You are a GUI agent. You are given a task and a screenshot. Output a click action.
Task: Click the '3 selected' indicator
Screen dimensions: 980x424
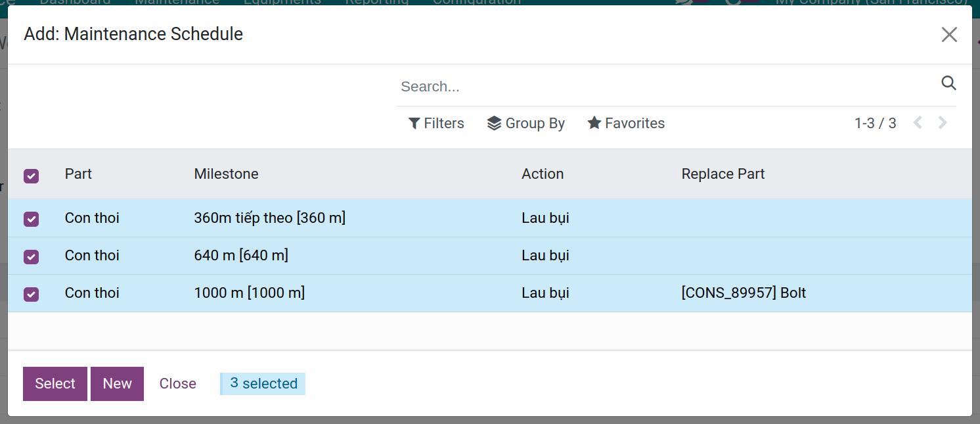tap(263, 384)
